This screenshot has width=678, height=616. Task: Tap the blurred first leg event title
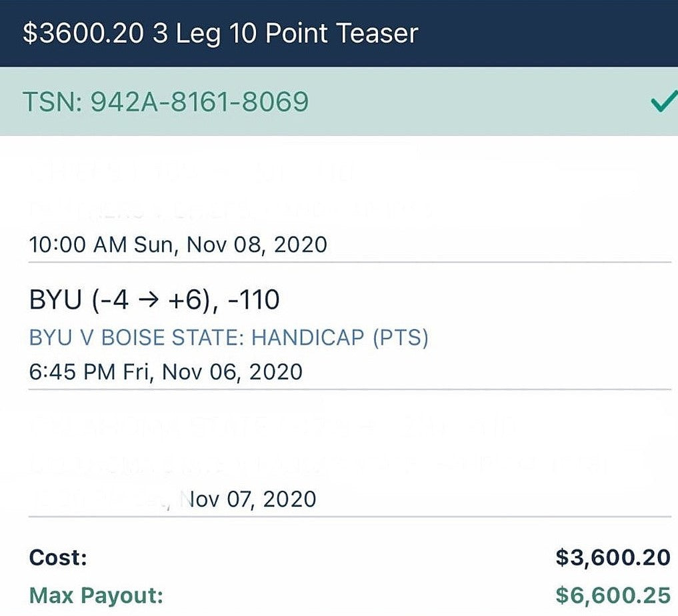[231, 210]
